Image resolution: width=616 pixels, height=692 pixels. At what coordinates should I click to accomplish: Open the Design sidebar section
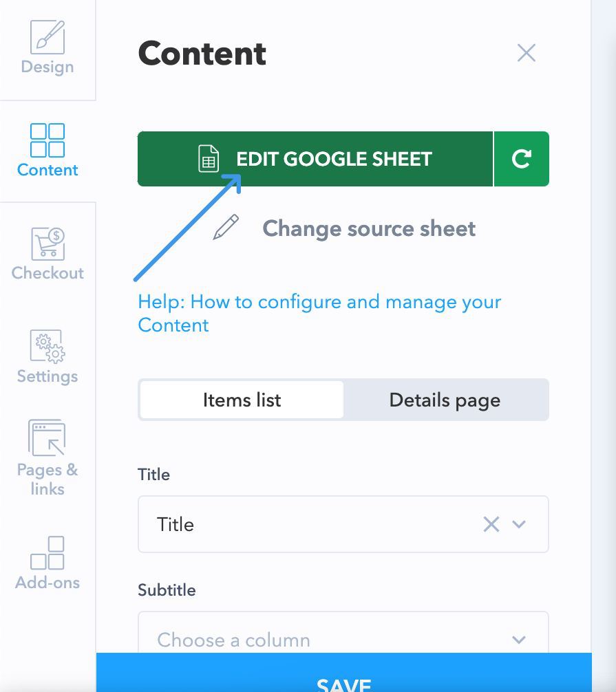click(47, 48)
